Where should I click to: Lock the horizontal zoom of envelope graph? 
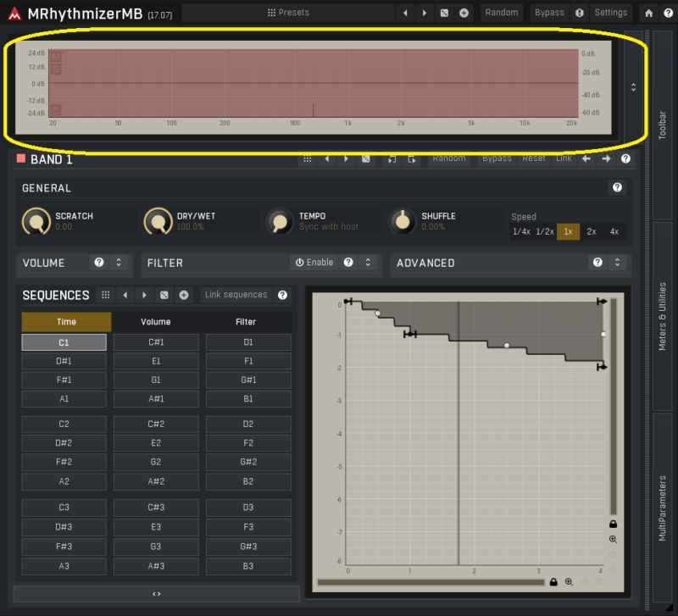pos(553,582)
